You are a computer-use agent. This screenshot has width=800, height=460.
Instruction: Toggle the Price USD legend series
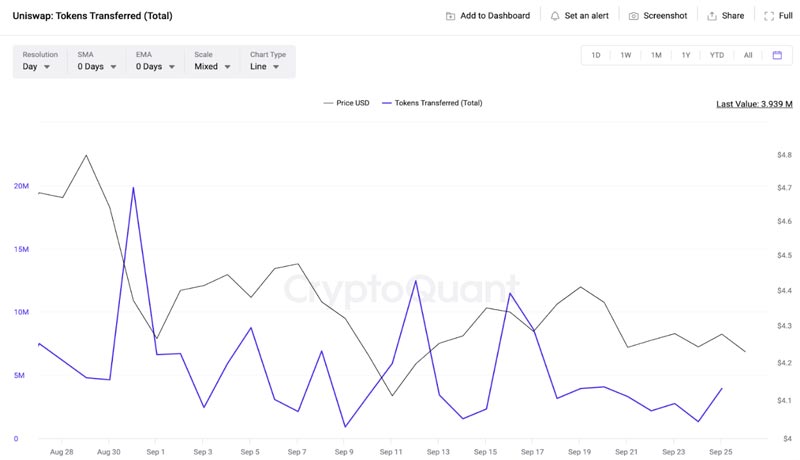pos(346,103)
